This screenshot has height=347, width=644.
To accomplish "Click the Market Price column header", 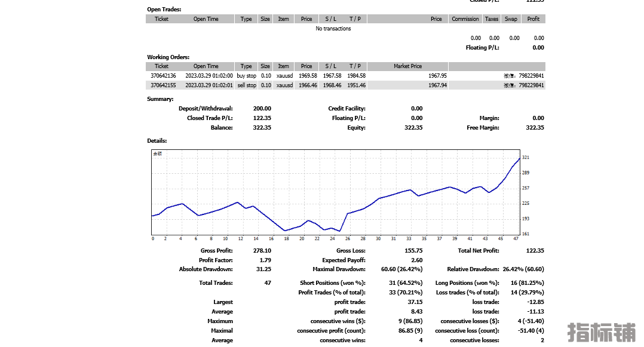I will [407, 66].
